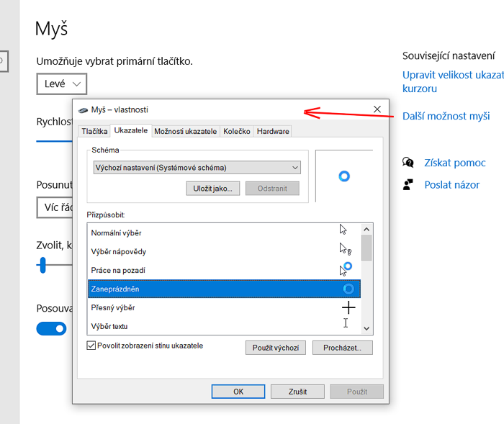504x424 pixels.
Task: Switch to the Tlačítka tab
Action: coord(95,132)
